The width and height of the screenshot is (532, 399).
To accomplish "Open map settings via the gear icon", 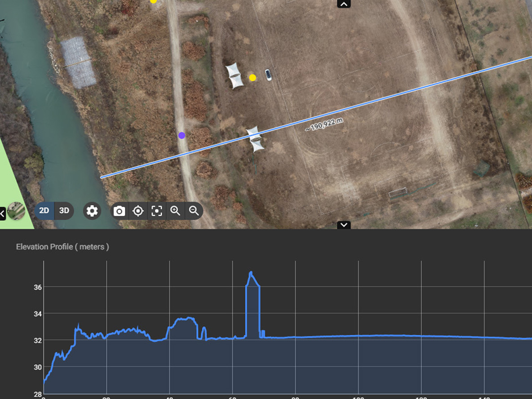I will point(92,211).
